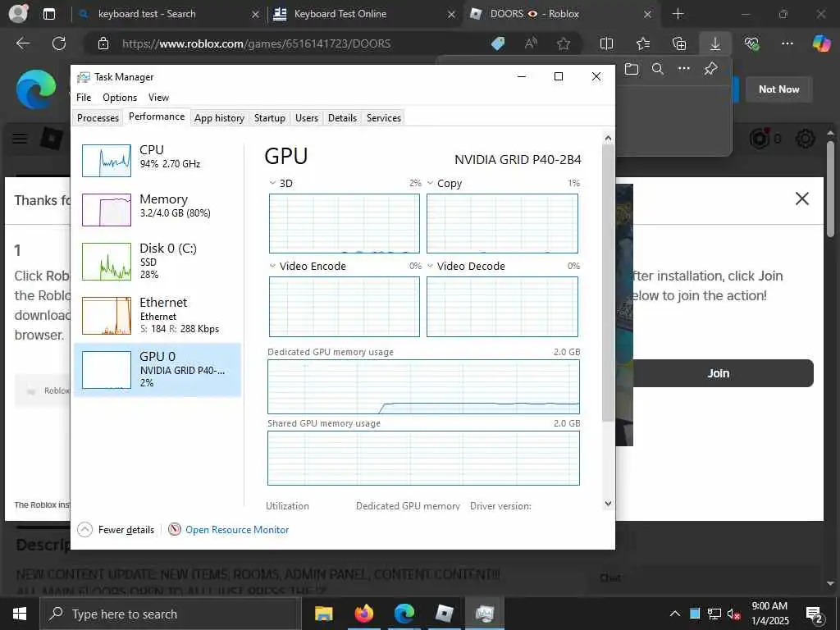Open Resource Monitor link

click(x=237, y=529)
